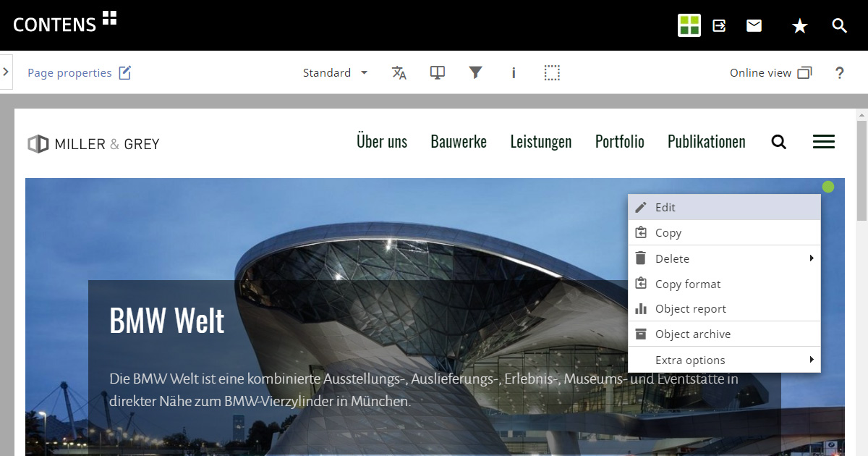Select Object archive menu entry
Screen dimensions: 868x456
point(724,334)
